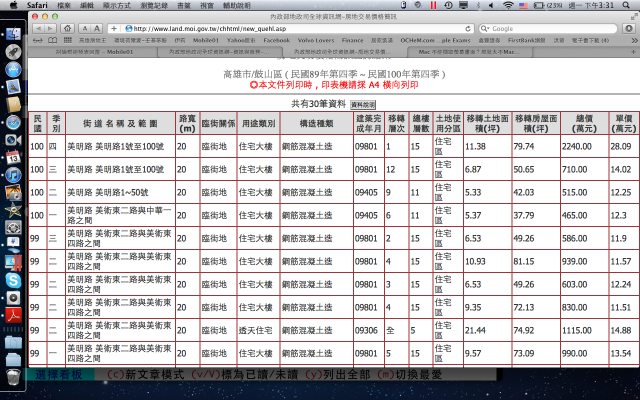
Task: Click the 街道名稱及範圍 column header
Action: click(120, 123)
